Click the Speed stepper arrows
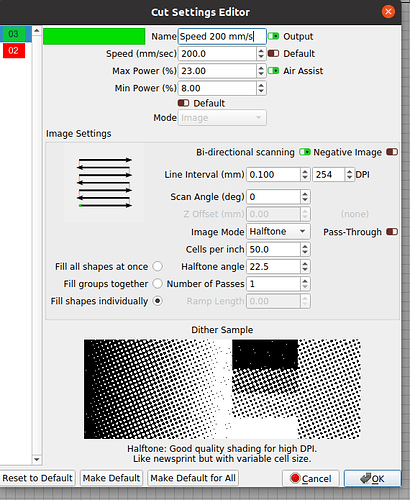The width and height of the screenshot is (410, 500). click(261, 53)
